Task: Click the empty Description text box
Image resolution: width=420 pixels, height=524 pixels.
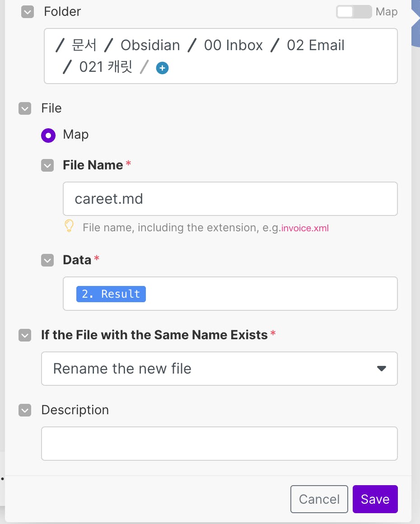Action: (x=219, y=444)
